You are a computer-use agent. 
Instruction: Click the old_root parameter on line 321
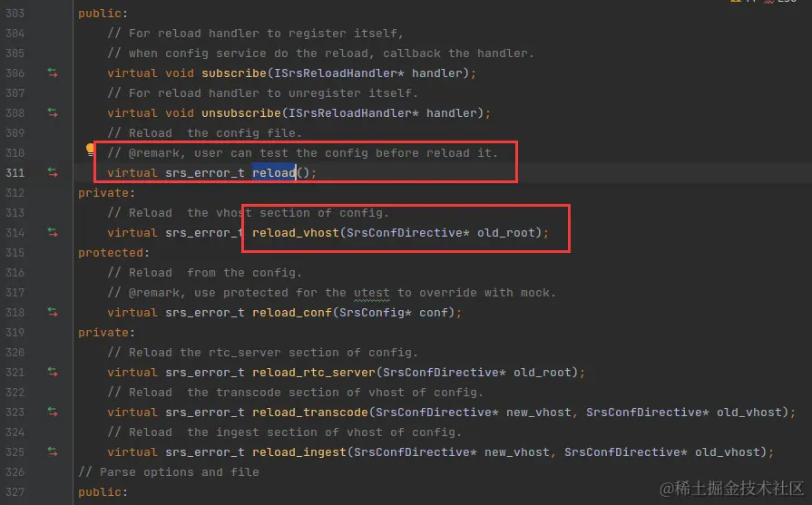[x=543, y=372]
